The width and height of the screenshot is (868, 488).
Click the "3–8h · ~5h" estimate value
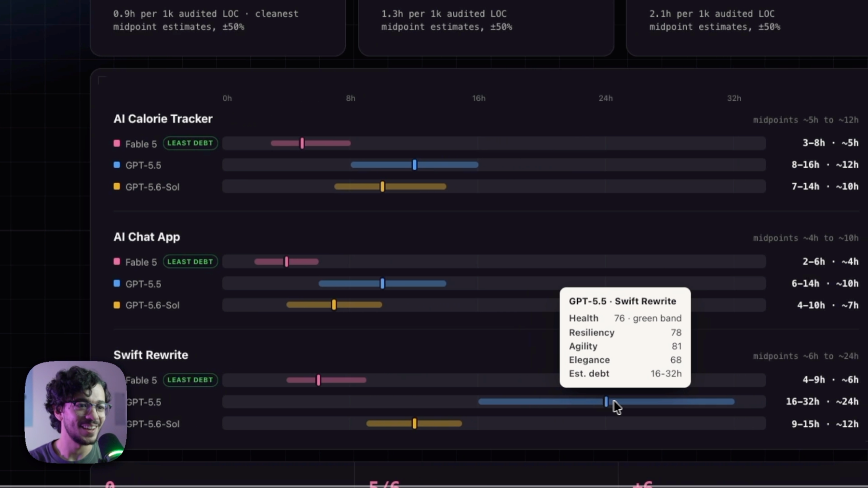click(x=830, y=143)
